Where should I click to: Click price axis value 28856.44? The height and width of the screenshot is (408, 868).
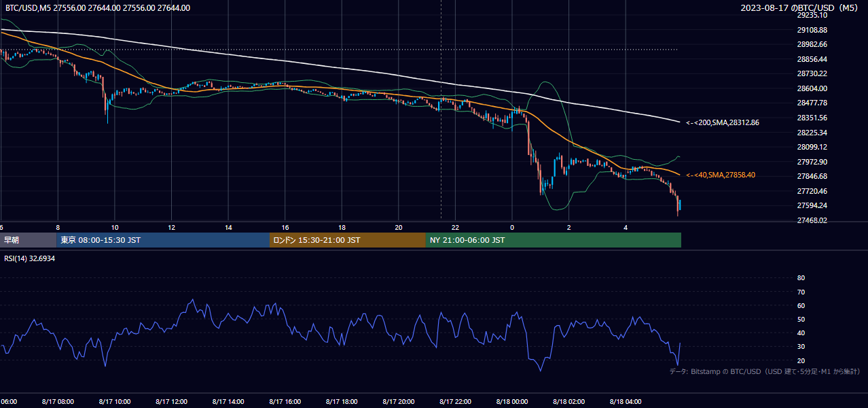pos(812,59)
